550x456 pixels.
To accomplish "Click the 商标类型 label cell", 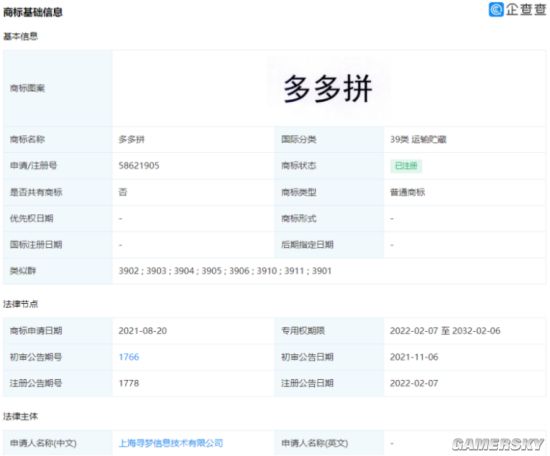I will (x=329, y=192).
